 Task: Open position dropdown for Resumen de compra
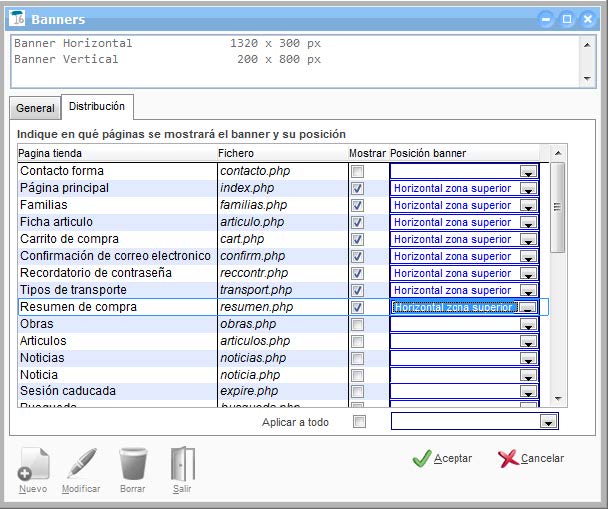[528, 307]
